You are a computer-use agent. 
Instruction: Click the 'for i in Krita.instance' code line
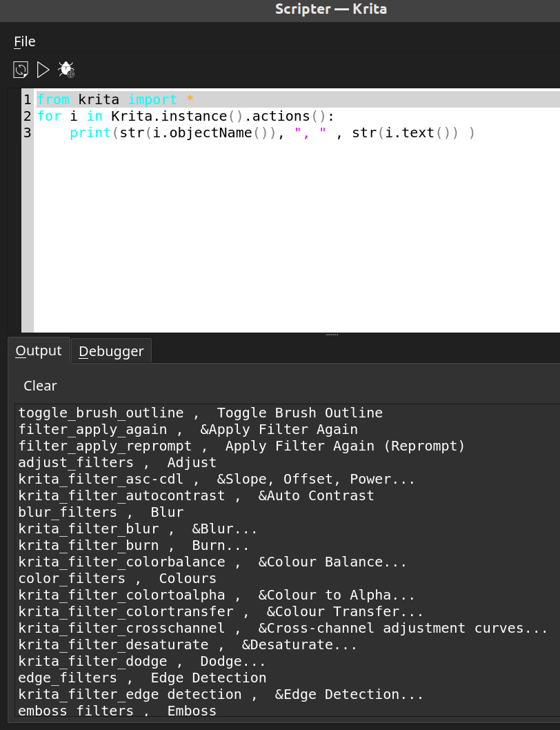click(185, 116)
